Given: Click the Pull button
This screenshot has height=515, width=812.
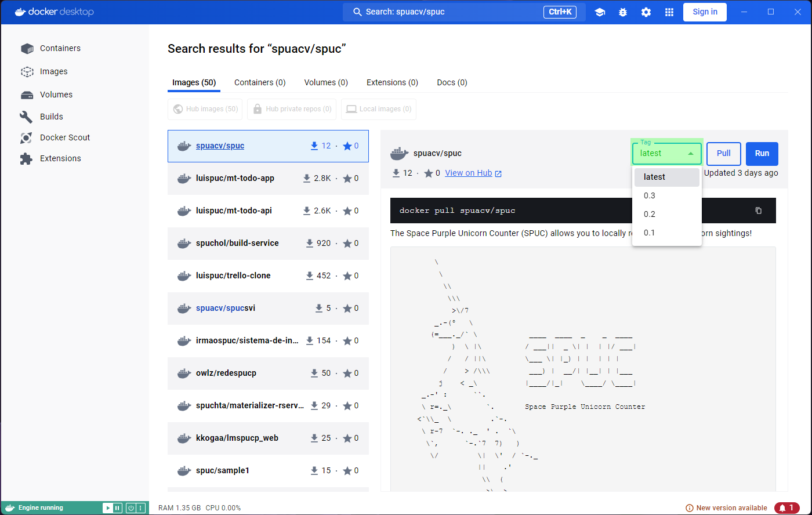Looking at the screenshot, I should [x=723, y=154].
